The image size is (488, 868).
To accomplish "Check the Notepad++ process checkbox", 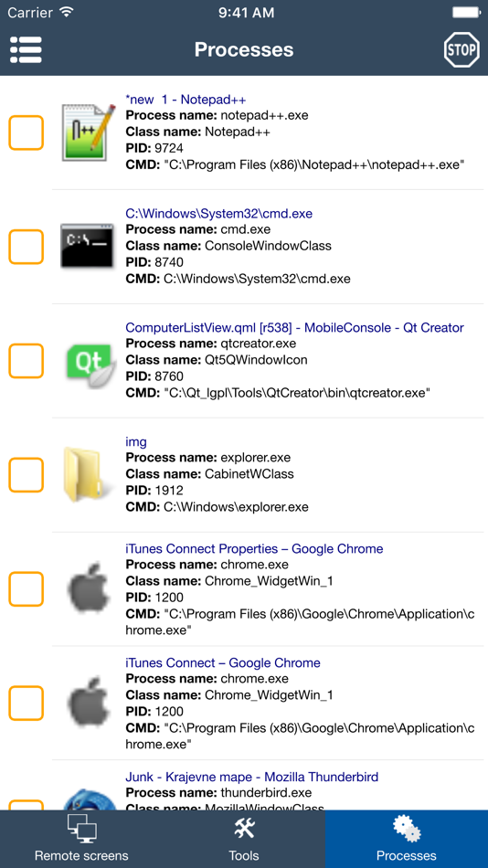I will coord(26,132).
